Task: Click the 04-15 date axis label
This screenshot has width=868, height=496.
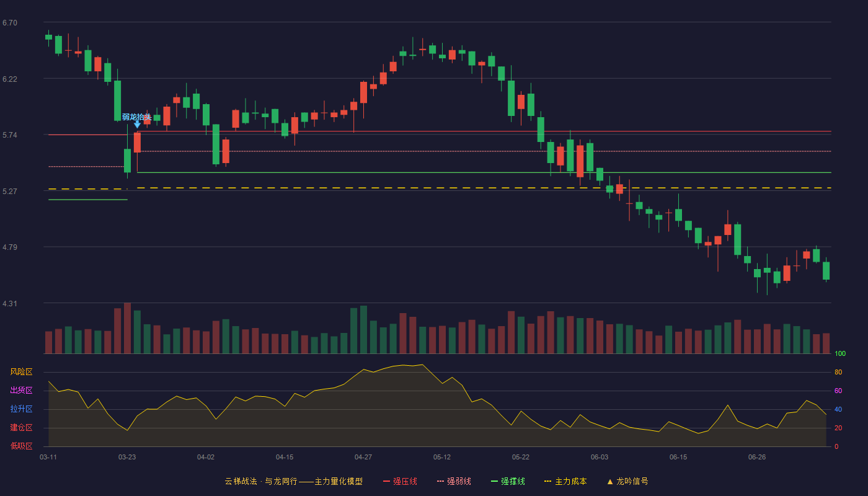Action: click(x=285, y=457)
